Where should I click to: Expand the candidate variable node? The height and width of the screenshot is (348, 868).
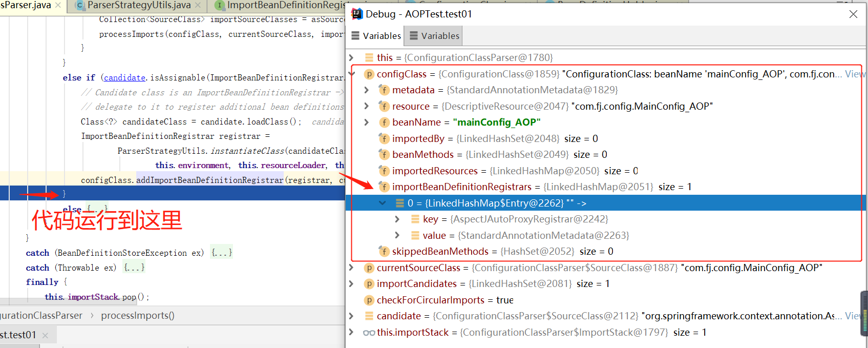(351, 316)
